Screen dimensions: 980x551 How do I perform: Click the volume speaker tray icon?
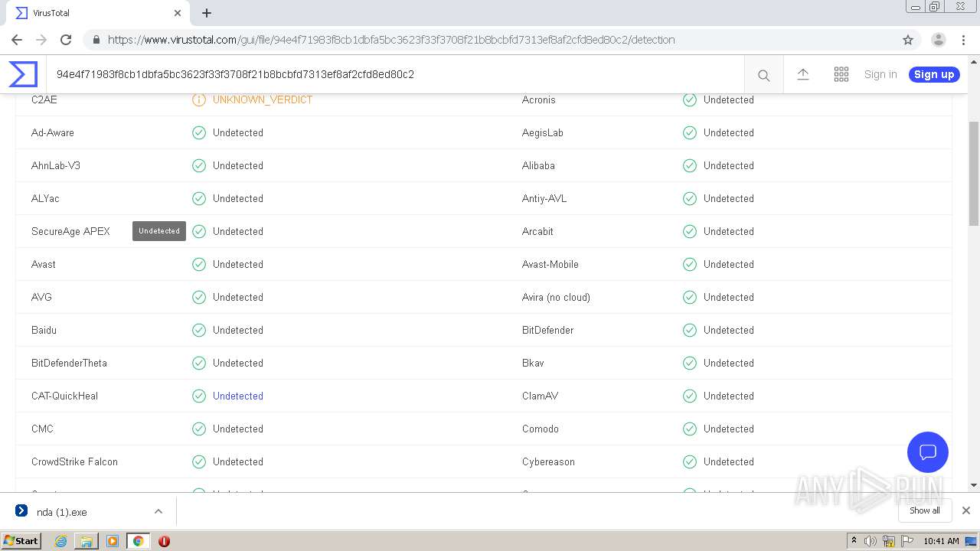pos(871,541)
